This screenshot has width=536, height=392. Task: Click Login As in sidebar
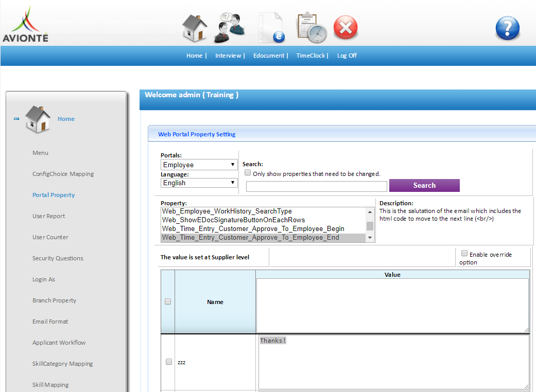point(44,279)
